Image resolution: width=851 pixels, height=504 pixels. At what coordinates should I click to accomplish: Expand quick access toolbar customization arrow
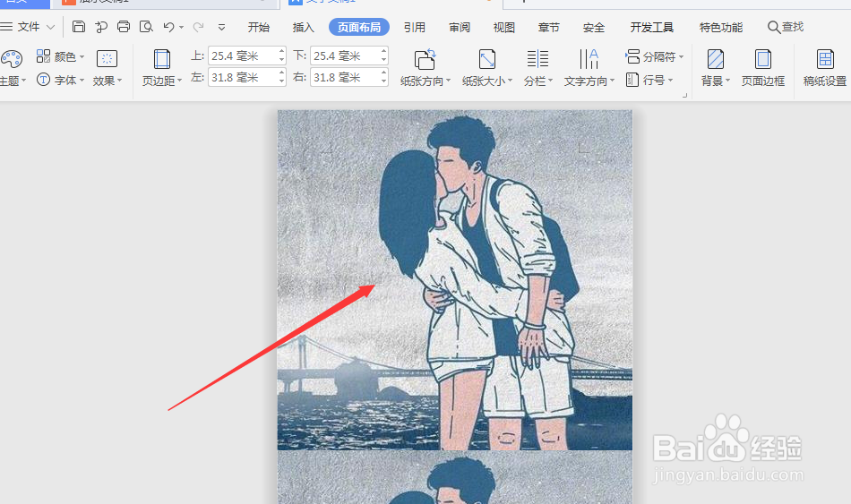221,27
